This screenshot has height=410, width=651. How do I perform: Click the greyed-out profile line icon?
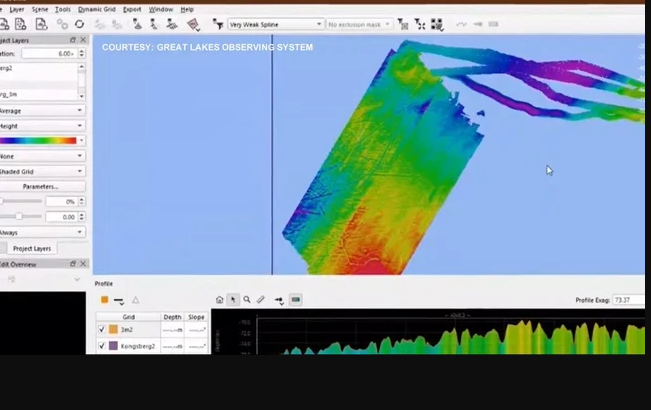pos(461,24)
